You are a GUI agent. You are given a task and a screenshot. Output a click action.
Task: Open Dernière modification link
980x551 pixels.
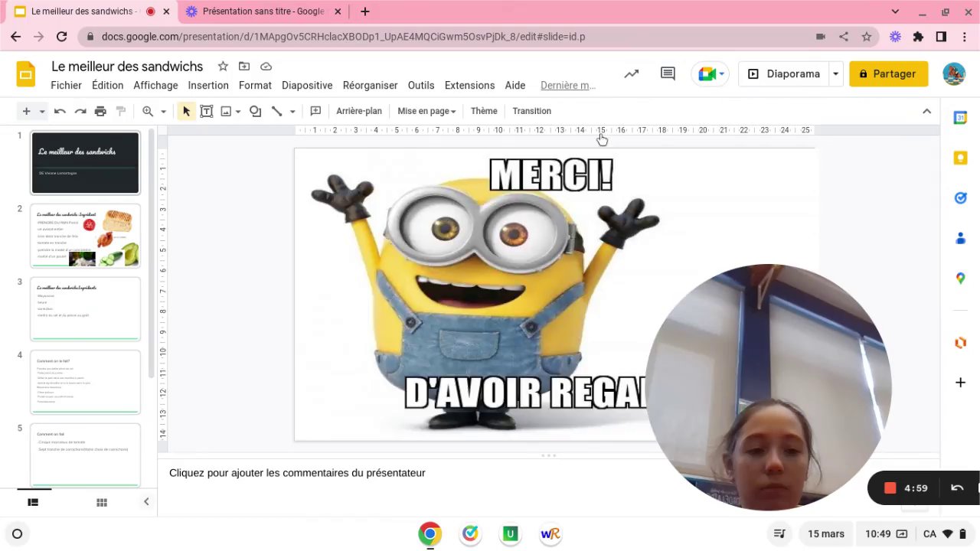tap(567, 86)
